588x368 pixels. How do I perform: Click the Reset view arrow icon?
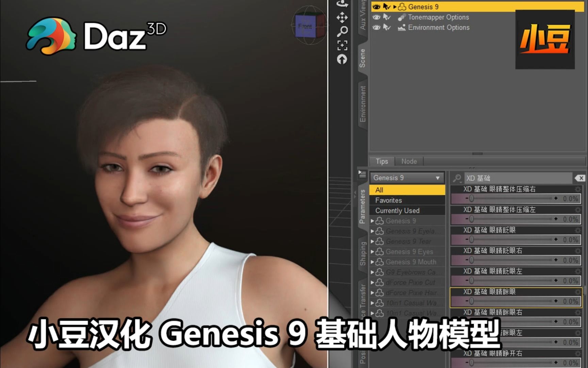[x=342, y=59]
